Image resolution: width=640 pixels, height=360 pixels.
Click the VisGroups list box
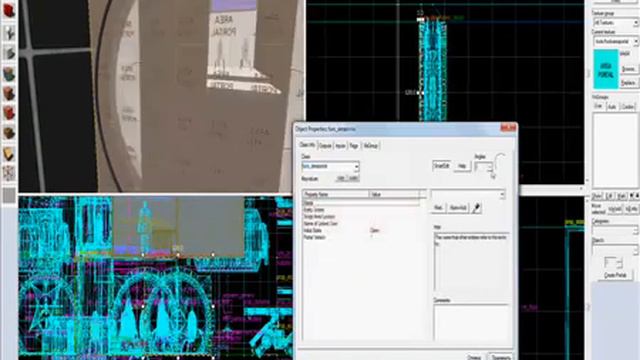pyautogui.click(x=614, y=150)
